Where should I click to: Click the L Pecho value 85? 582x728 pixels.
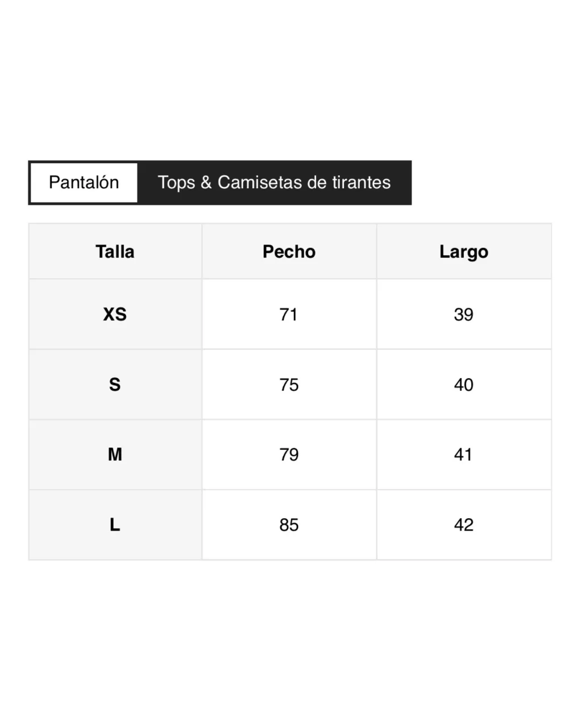tap(289, 524)
